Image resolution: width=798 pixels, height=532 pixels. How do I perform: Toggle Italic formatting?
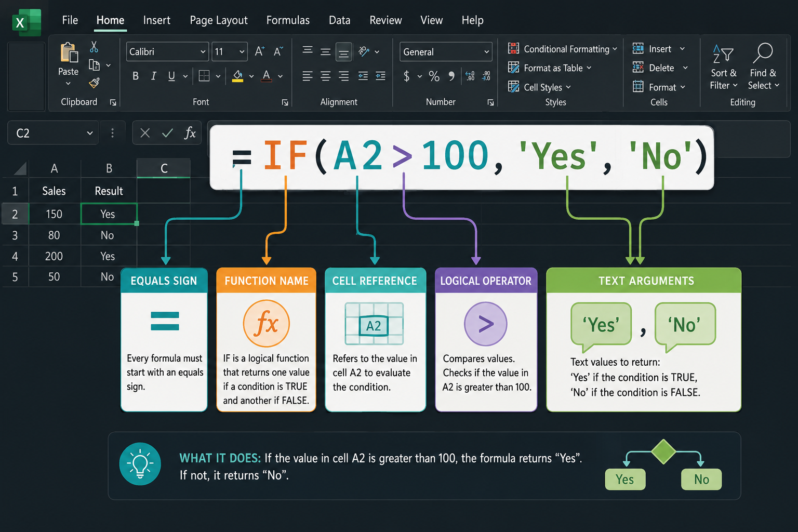[153, 76]
